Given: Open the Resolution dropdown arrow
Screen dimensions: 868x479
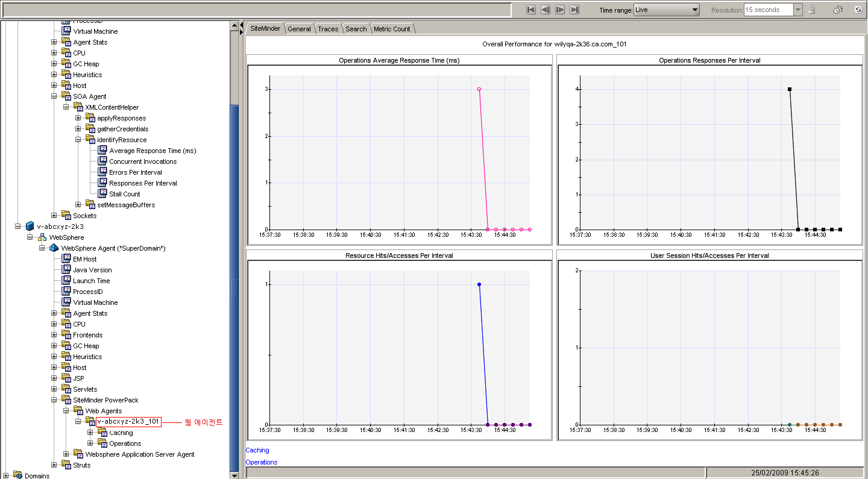Looking at the screenshot, I should (x=797, y=10).
